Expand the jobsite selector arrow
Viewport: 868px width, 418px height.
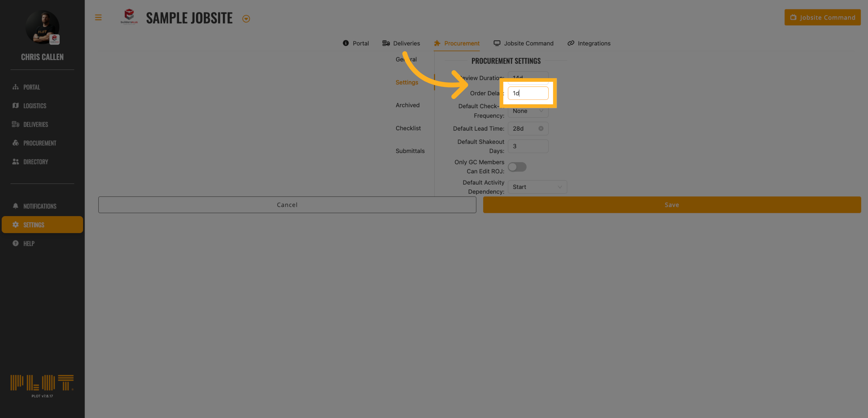point(246,19)
